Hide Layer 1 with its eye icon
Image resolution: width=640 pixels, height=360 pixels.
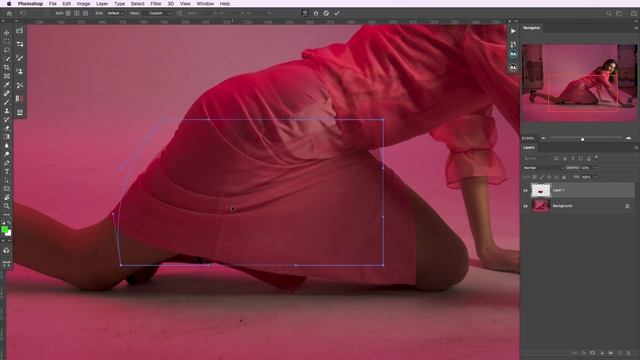(x=526, y=190)
